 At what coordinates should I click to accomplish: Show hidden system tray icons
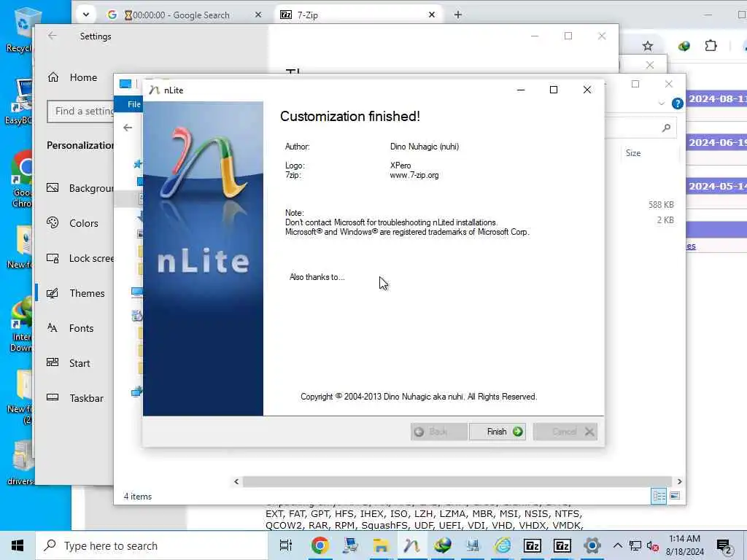click(x=617, y=545)
